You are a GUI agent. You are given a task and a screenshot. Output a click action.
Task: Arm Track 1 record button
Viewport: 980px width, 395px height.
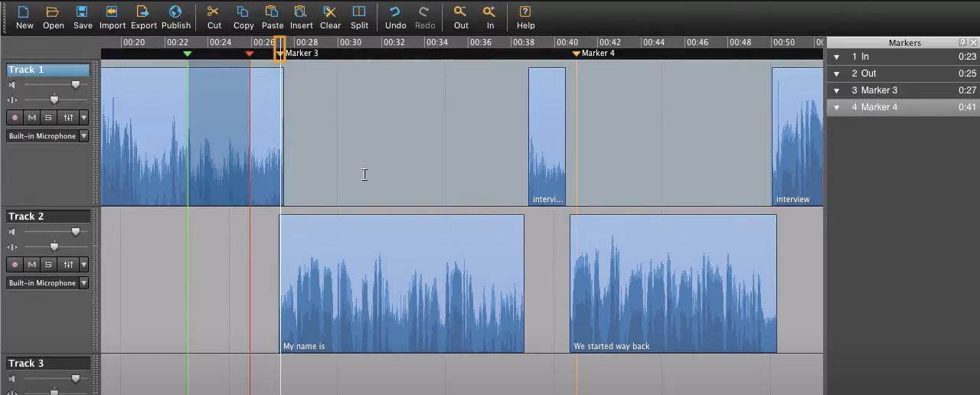15,118
